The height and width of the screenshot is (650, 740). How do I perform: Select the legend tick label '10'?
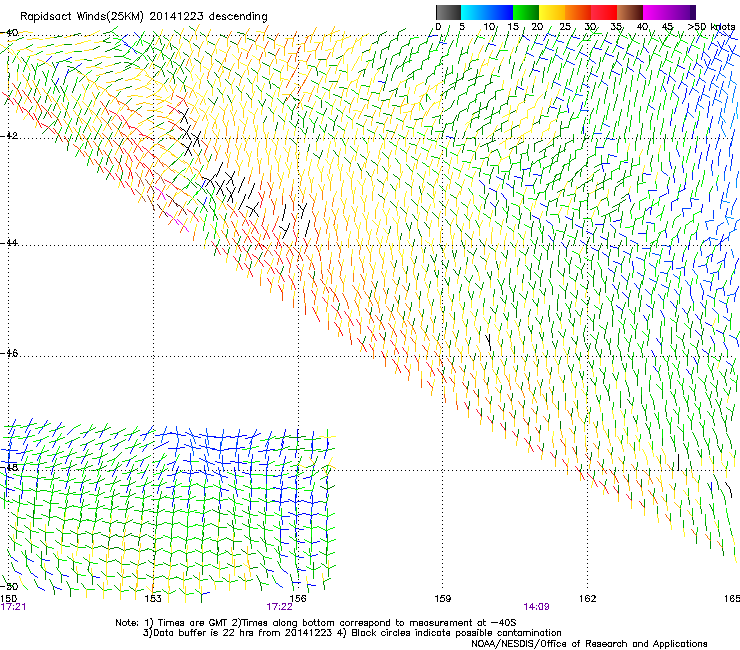[489, 27]
